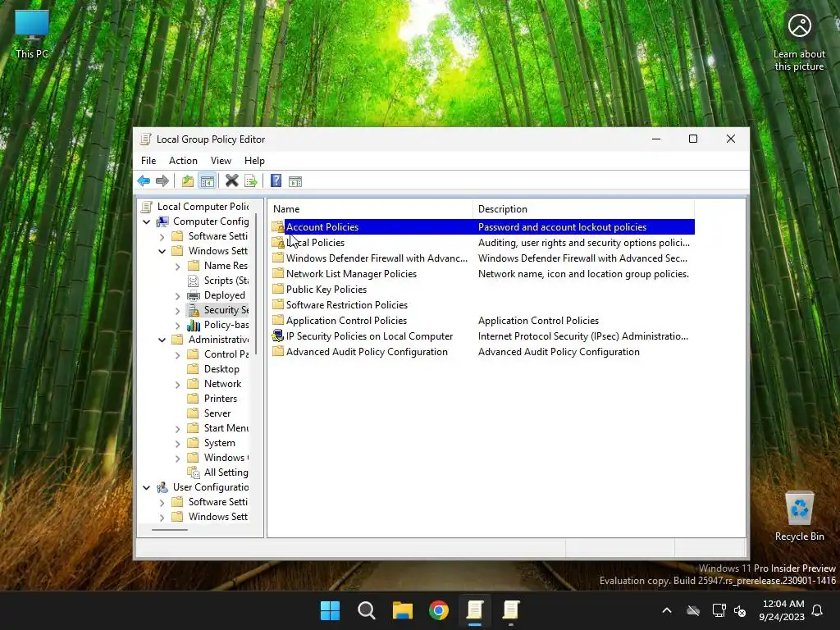Image resolution: width=840 pixels, height=630 pixels.
Task: Click the Forward arrow toolbar icon
Action: click(162, 181)
